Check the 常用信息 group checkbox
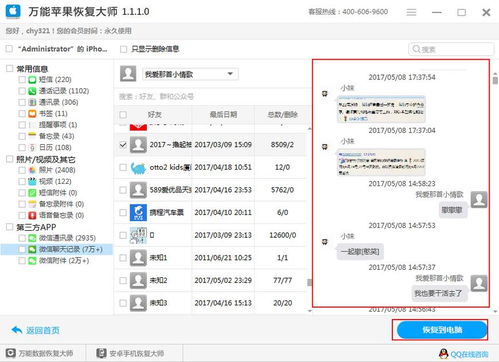The image size is (499, 362). [x=10, y=68]
